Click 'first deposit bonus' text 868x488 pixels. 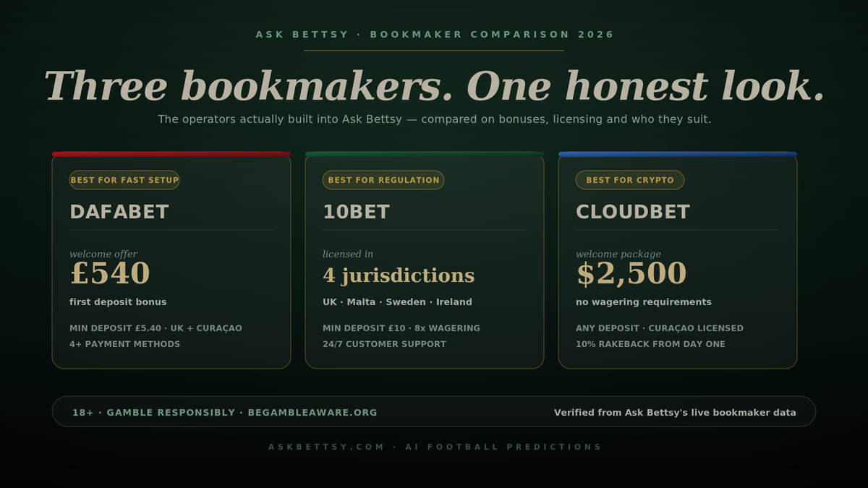[118, 302]
